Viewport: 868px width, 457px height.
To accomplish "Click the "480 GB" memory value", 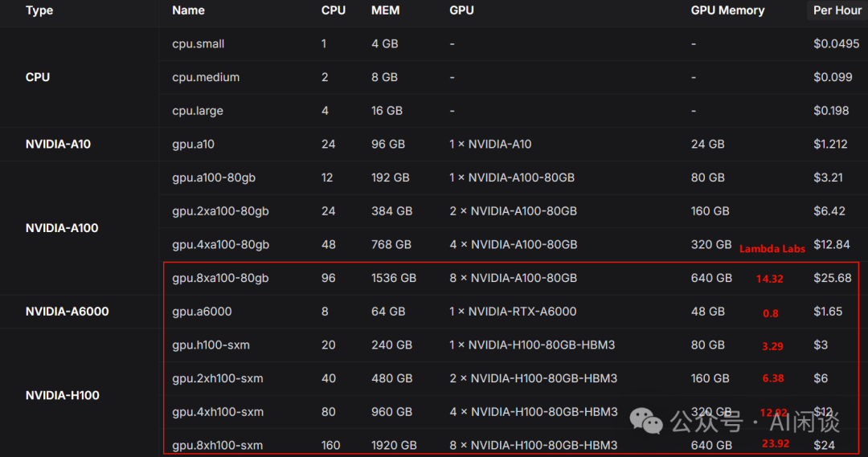I will coord(391,378).
